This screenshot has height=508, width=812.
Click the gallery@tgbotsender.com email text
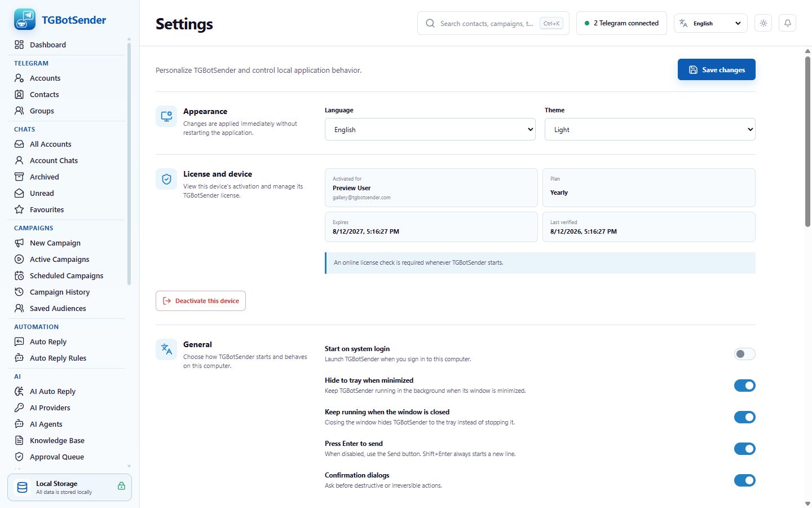click(361, 198)
